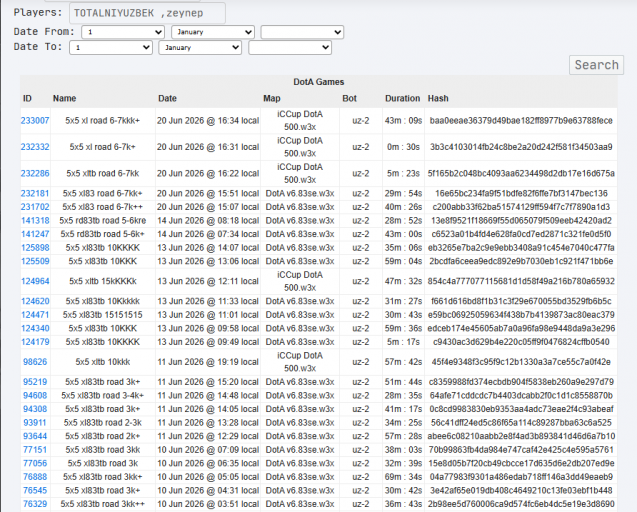
Task: Select date '11 Jun 2026 @ 19:19 local'
Action: [x=208, y=362]
